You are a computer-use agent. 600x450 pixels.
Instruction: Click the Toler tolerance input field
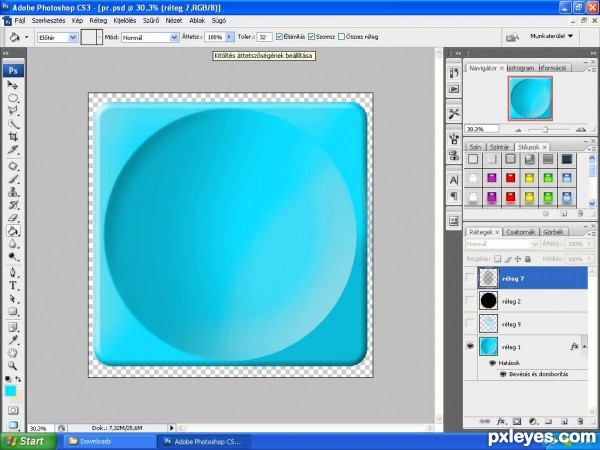pos(264,37)
